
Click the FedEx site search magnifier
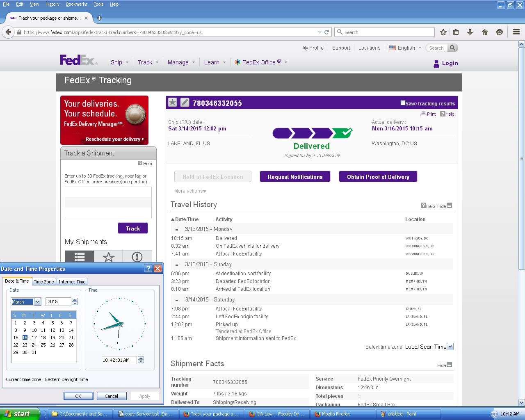452,48
